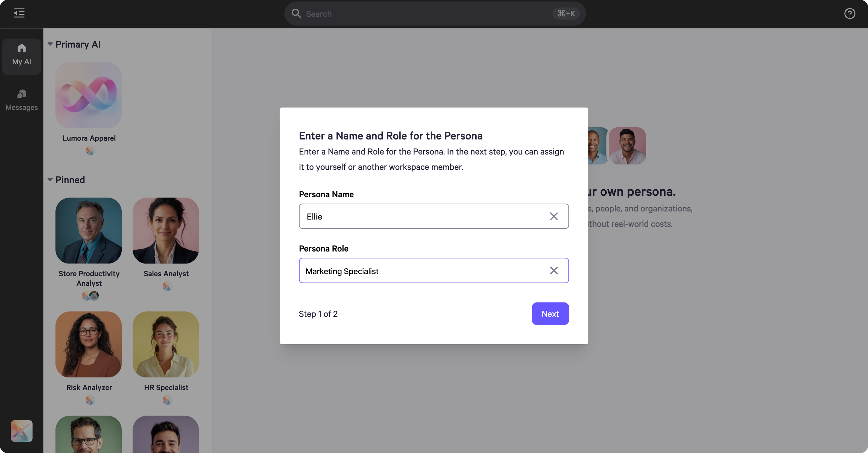The width and height of the screenshot is (868, 453).
Task: Select the Risk Analyzer persona
Action: (x=89, y=344)
